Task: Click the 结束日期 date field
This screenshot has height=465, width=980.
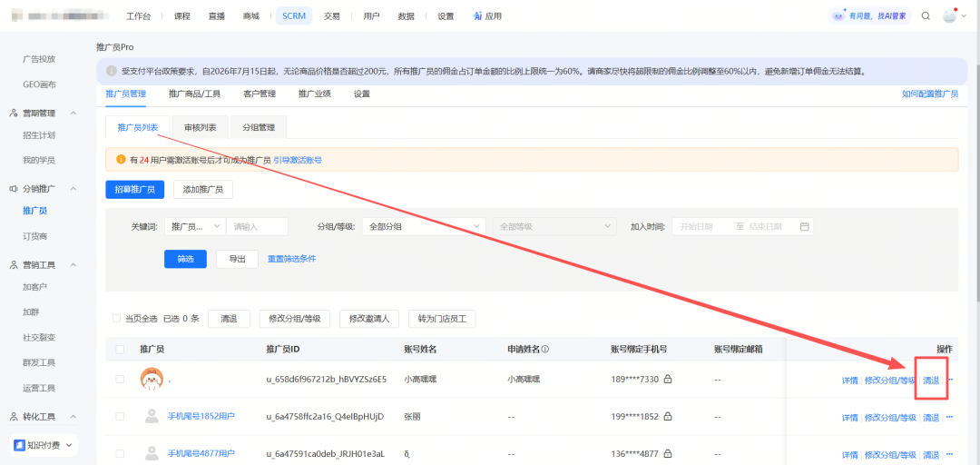Action: (766, 226)
